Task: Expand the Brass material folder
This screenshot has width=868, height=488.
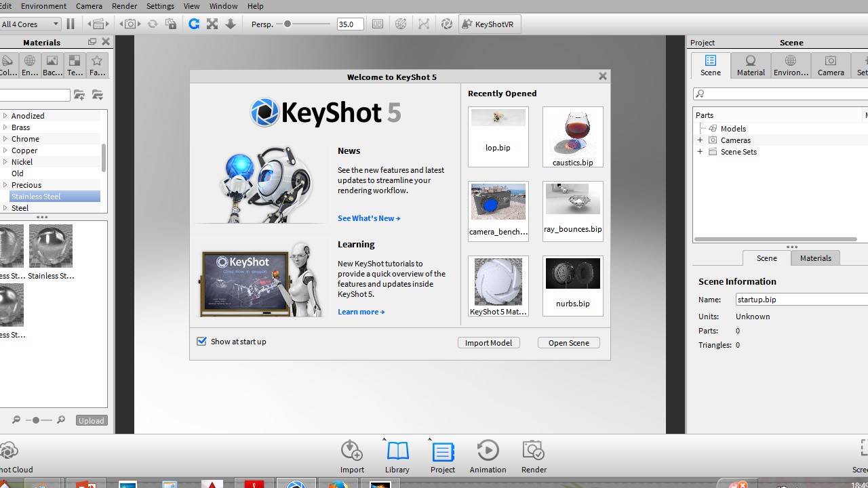Action: tap(5, 127)
